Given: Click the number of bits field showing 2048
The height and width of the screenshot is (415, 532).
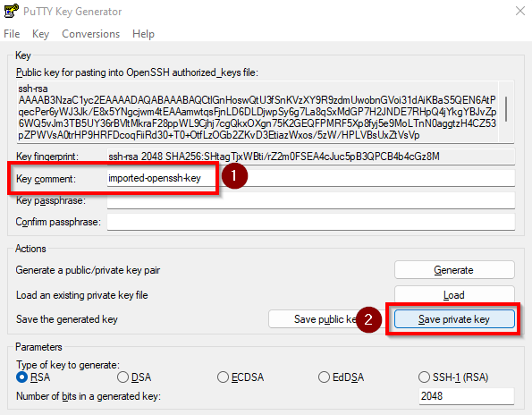Looking at the screenshot, I should tap(467, 396).
